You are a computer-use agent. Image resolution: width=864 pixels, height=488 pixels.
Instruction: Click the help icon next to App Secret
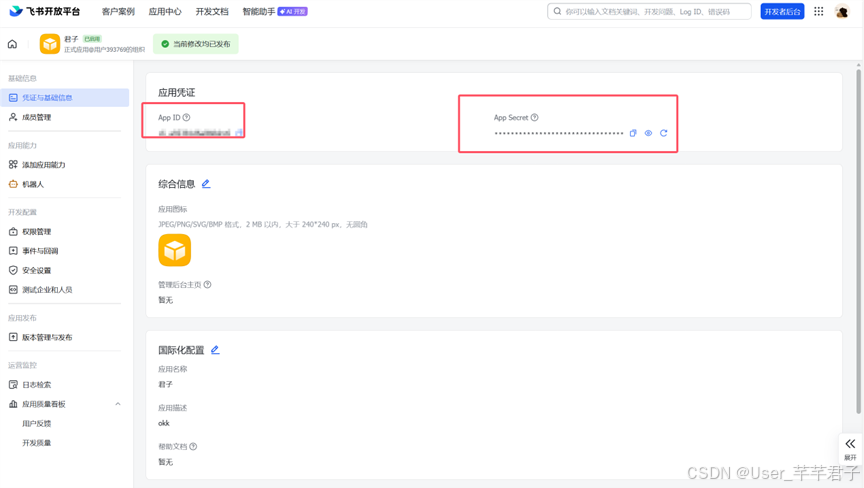click(534, 117)
